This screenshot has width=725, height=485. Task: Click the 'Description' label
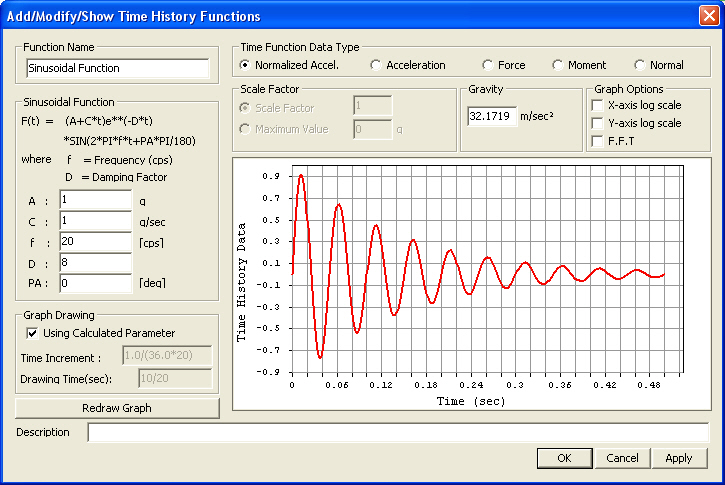coord(43,432)
